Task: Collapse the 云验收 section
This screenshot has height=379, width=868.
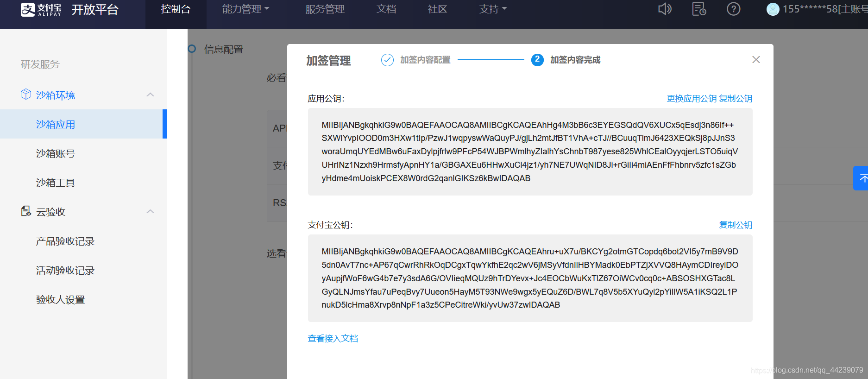Action: tap(150, 211)
